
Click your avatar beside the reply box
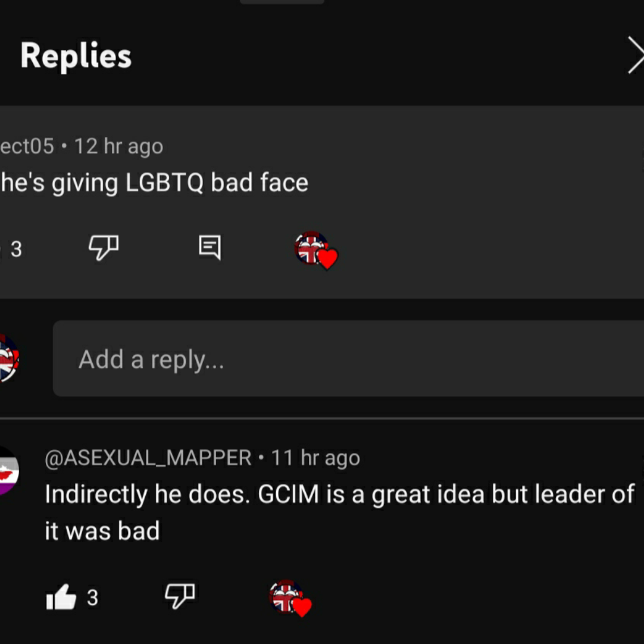tap(7, 358)
